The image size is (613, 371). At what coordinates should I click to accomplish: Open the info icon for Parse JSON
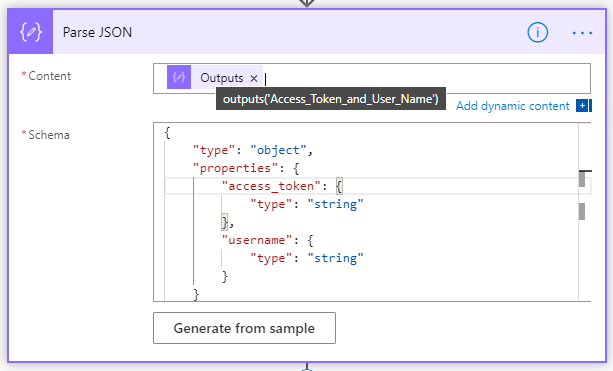click(538, 32)
